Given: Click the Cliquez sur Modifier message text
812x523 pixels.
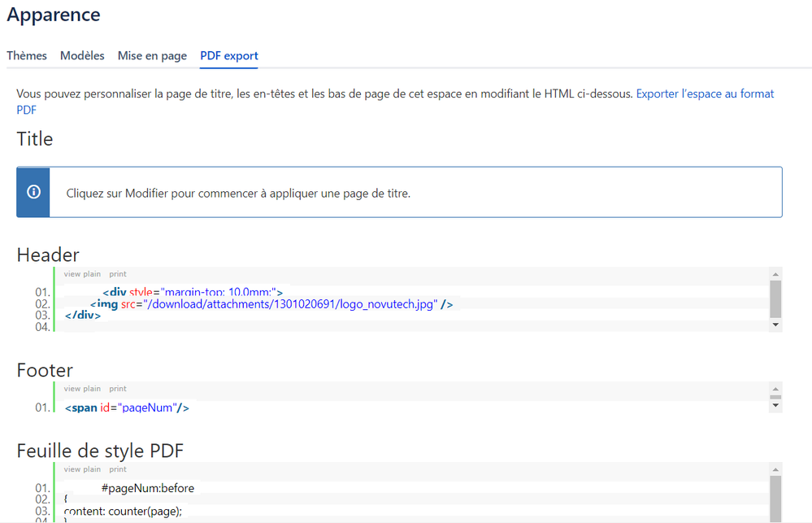Looking at the screenshot, I should pos(238,194).
